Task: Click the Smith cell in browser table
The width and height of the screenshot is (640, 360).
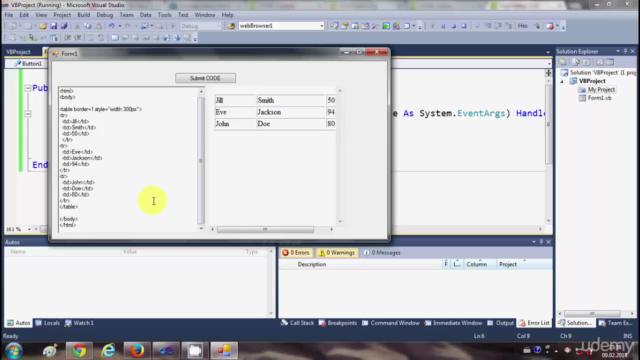Action: (291, 100)
